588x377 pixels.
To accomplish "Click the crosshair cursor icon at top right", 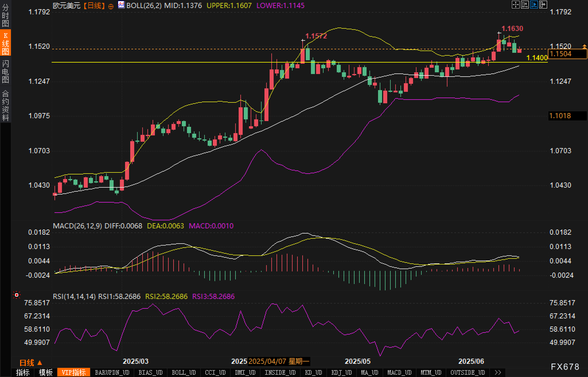I will [x=515, y=5].
